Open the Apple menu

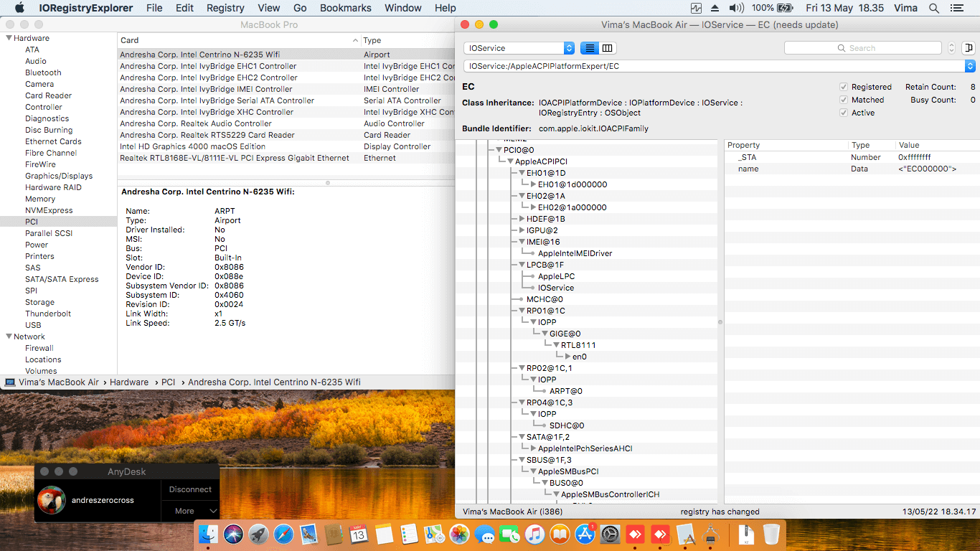click(x=19, y=8)
